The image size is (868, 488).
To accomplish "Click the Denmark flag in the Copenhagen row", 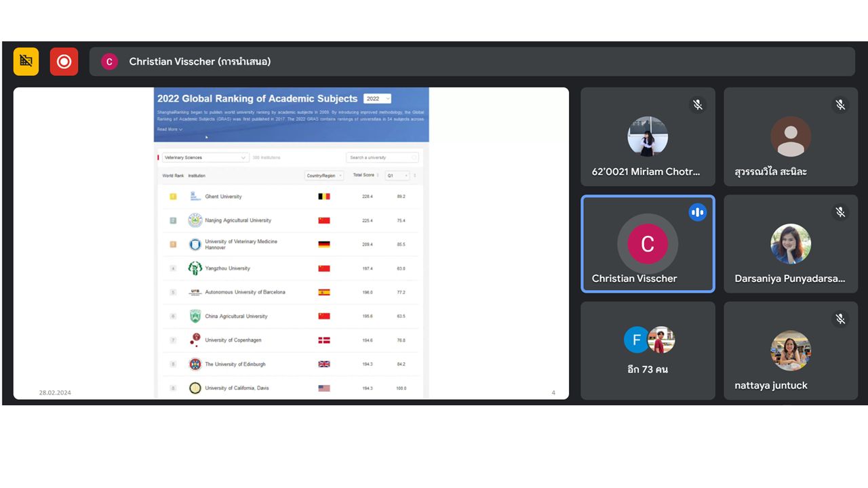I will [324, 340].
